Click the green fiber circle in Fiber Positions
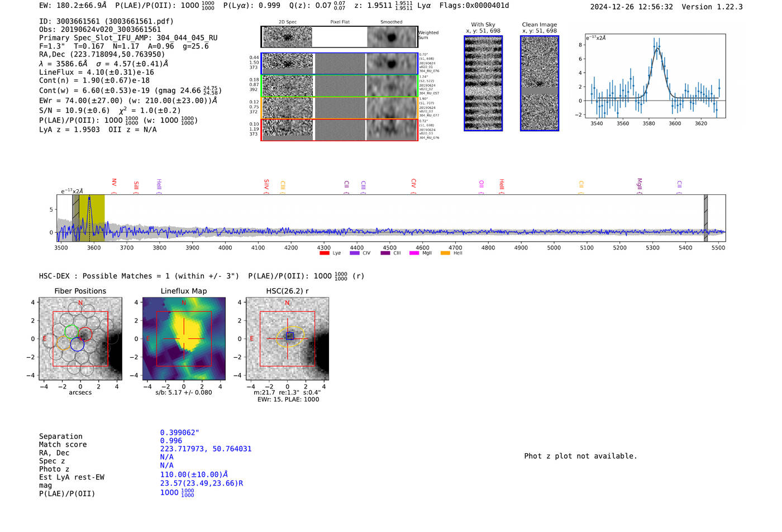Screen dimensions: 782x532 [x=71, y=332]
